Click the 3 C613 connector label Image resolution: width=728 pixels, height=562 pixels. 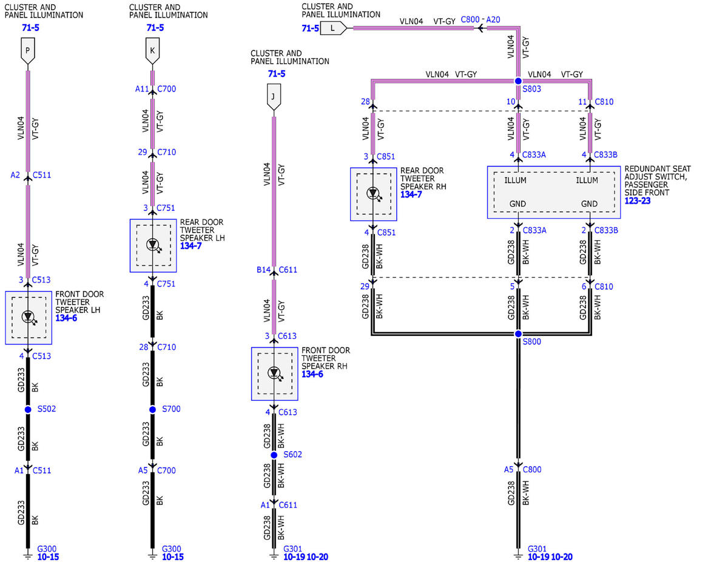[x=280, y=336]
